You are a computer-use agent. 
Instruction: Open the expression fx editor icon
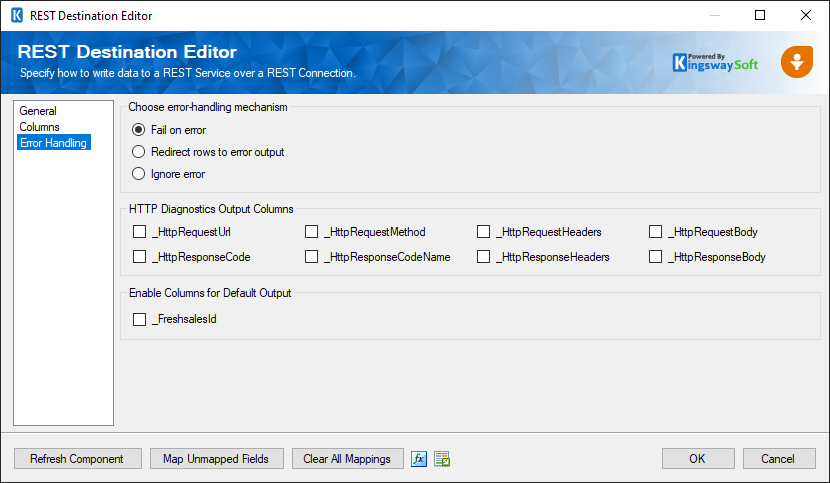click(x=419, y=459)
